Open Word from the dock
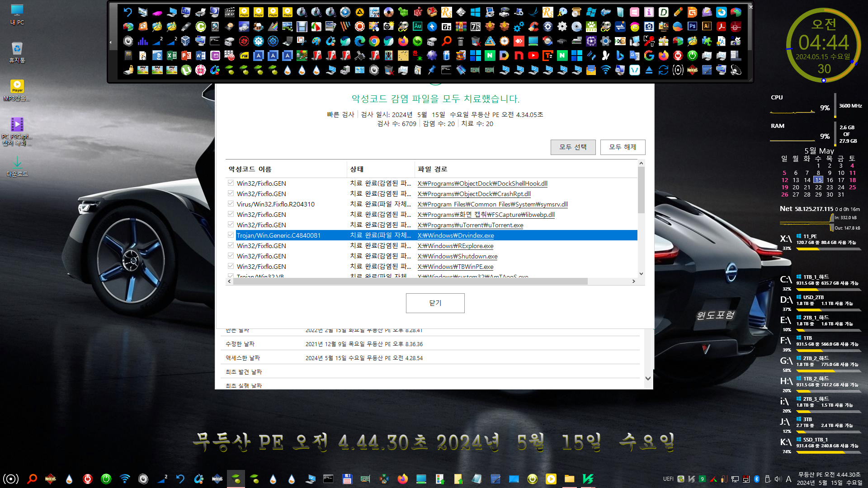 tap(201, 56)
